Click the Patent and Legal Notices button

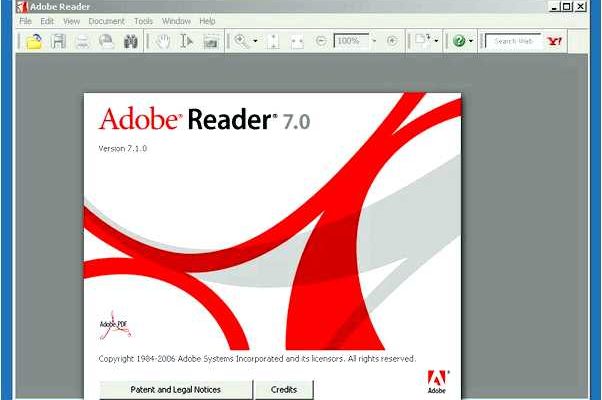(x=176, y=390)
